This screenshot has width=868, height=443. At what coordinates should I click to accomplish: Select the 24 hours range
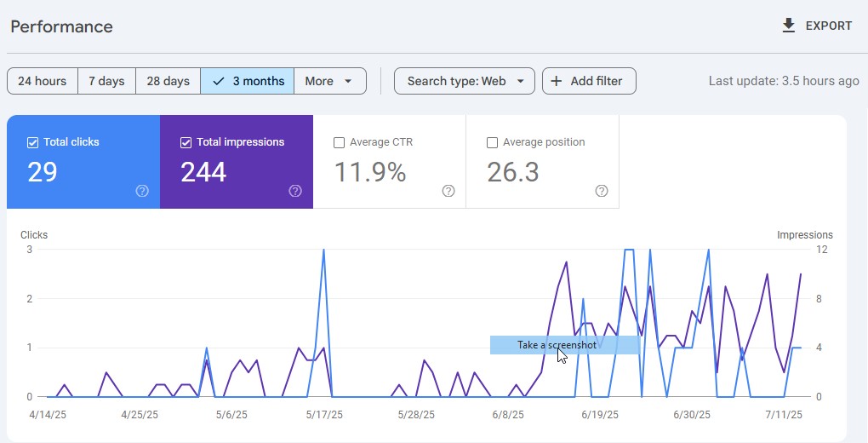(x=42, y=81)
